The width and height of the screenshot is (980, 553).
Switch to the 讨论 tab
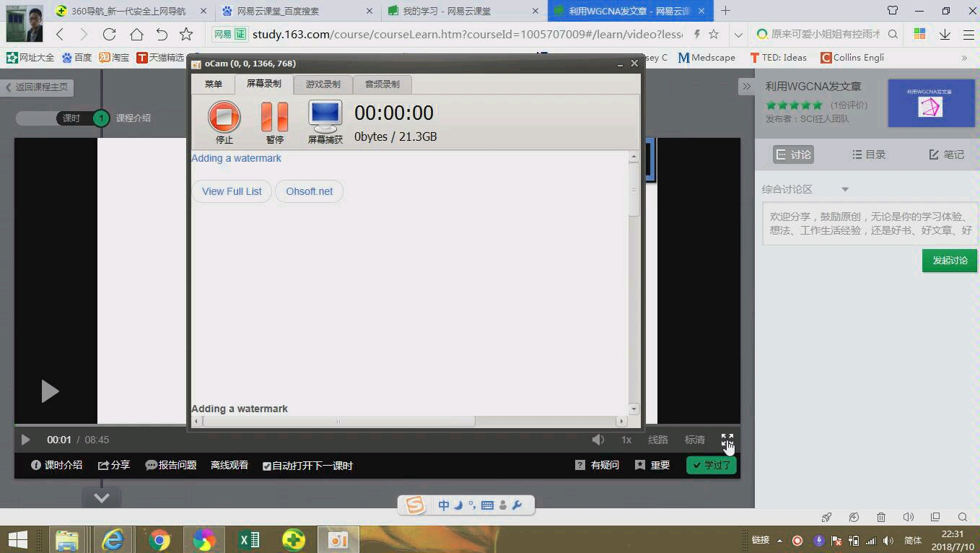[x=793, y=154]
